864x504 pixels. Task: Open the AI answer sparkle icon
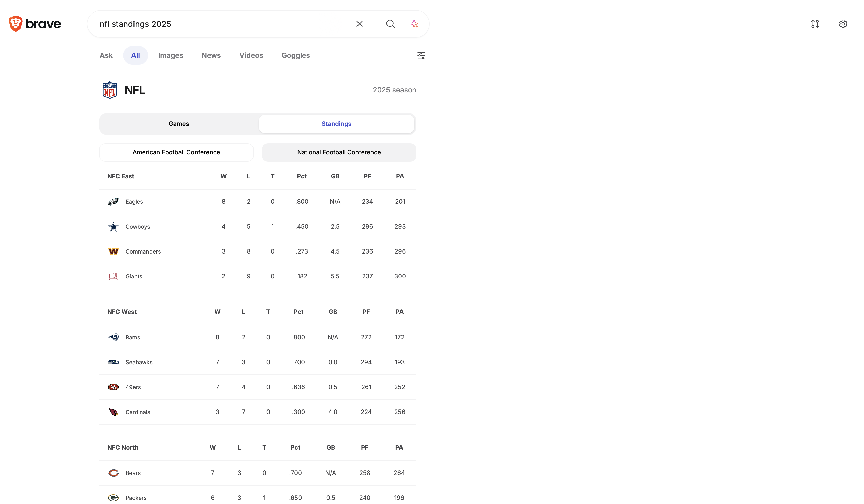414,24
